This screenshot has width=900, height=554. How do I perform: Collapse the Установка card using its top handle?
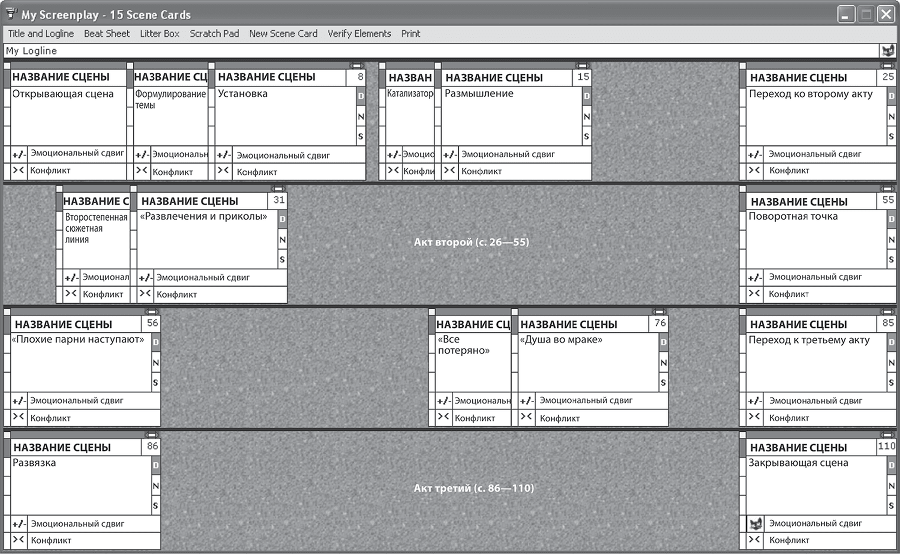pos(356,65)
